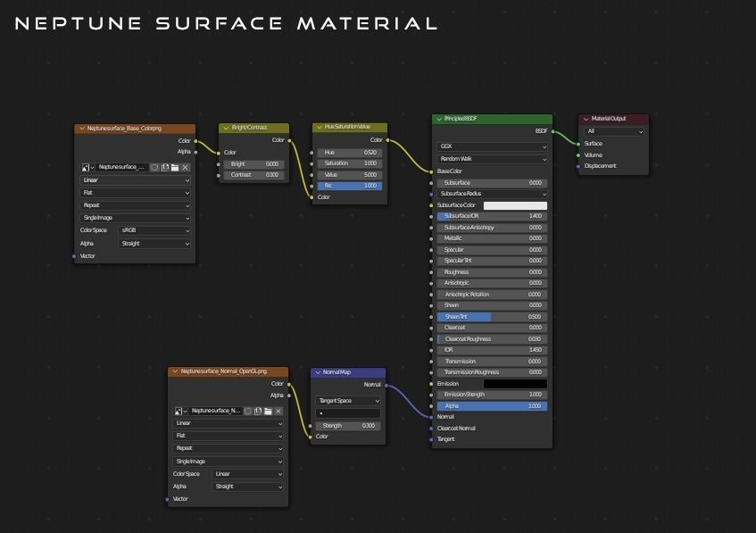756x533 pixels.
Task: Click image name field in Base_Color node
Action: click(x=122, y=167)
